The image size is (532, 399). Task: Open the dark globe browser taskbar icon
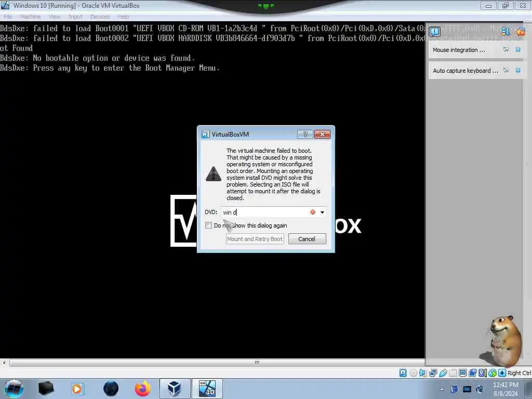(x=111, y=389)
